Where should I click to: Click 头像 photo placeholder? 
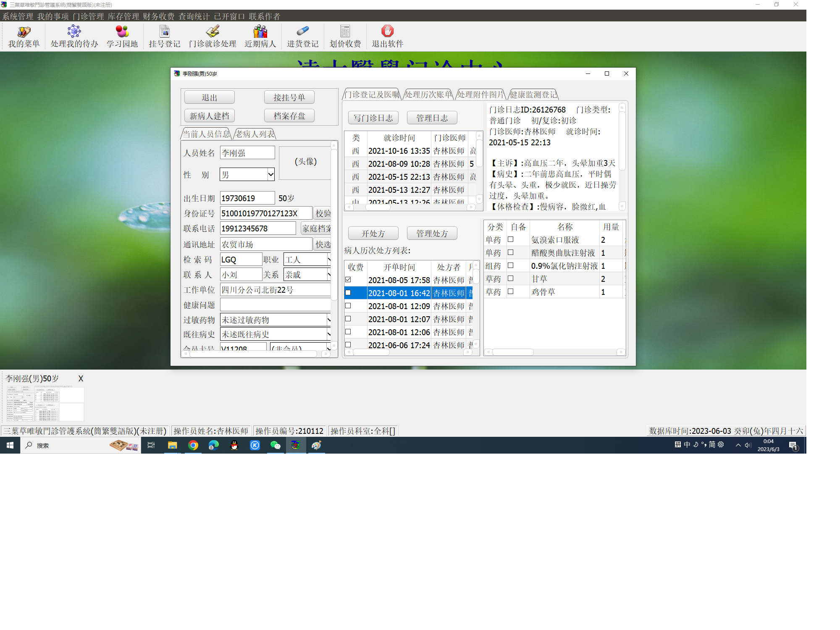305,163
